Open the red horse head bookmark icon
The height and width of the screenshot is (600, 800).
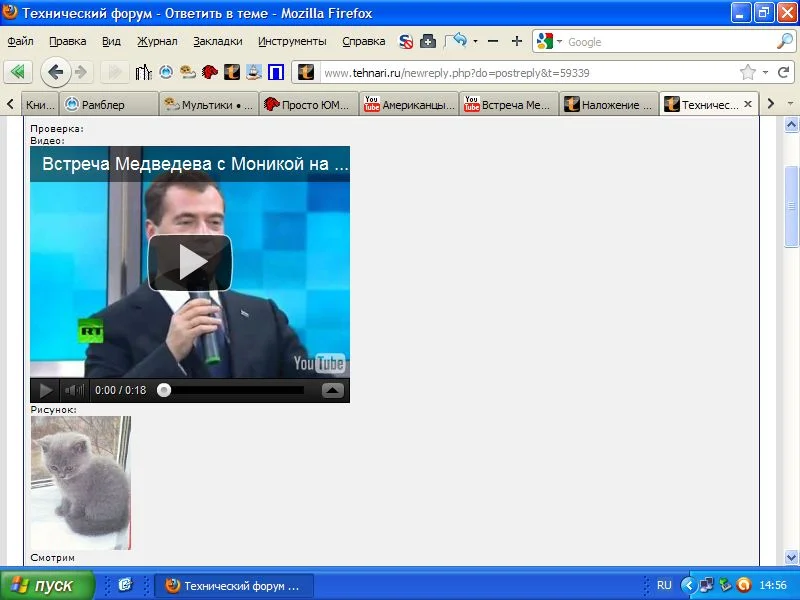click(210, 72)
